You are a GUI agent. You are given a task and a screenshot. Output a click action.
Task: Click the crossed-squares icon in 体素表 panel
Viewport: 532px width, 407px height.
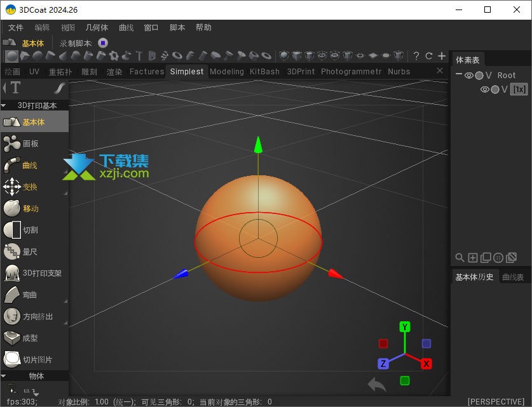(x=511, y=258)
